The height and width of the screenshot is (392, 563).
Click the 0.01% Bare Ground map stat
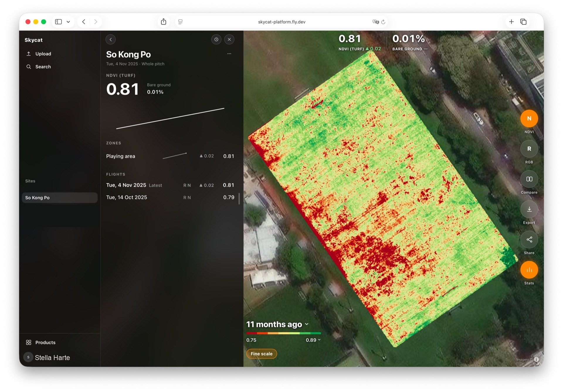410,43
